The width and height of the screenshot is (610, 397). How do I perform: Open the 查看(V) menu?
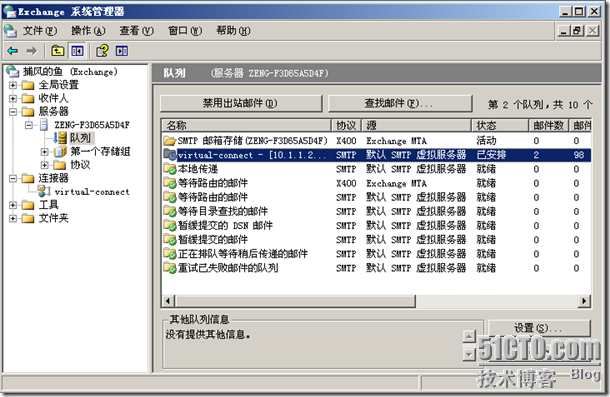(137, 30)
